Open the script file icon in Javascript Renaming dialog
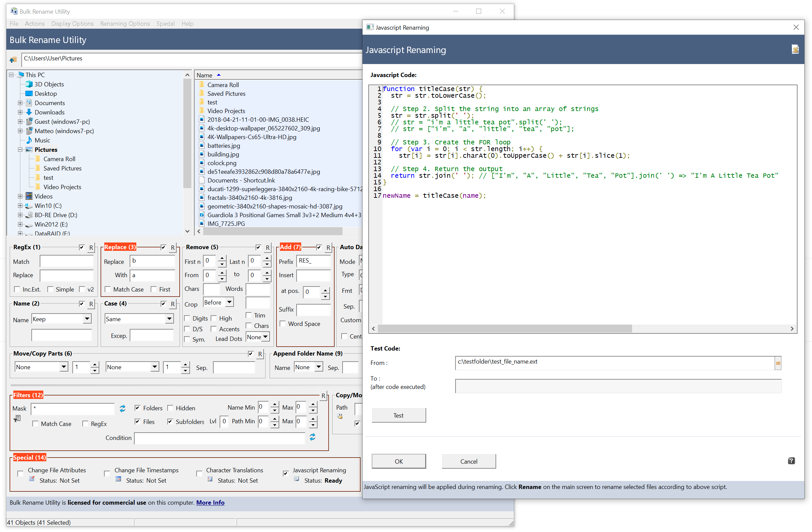 (795, 49)
